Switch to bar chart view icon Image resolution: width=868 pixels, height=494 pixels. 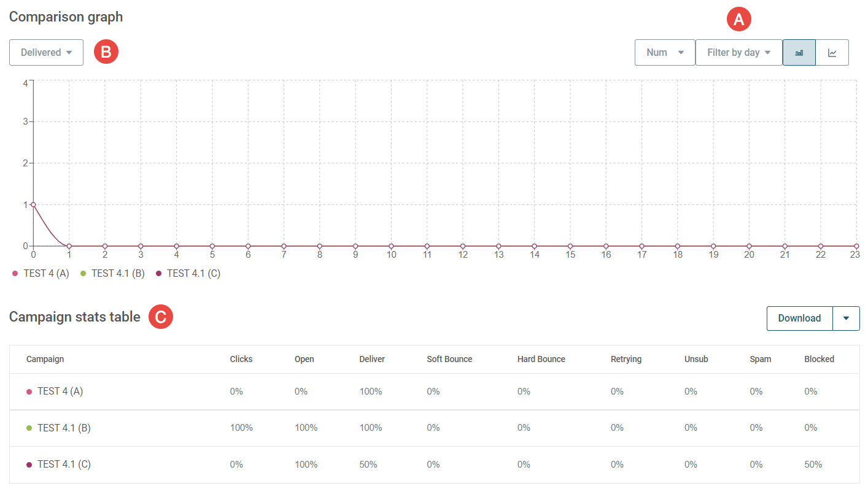[x=799, y=53]
